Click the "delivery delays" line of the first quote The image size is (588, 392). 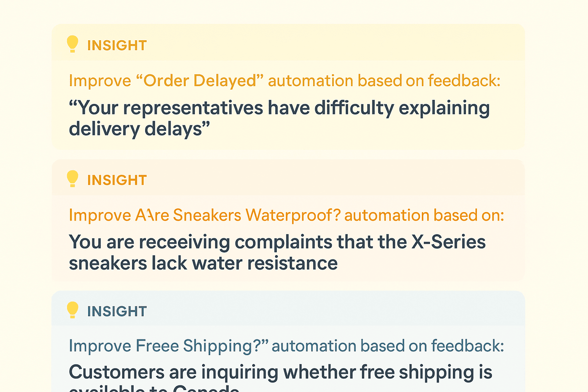140,129
